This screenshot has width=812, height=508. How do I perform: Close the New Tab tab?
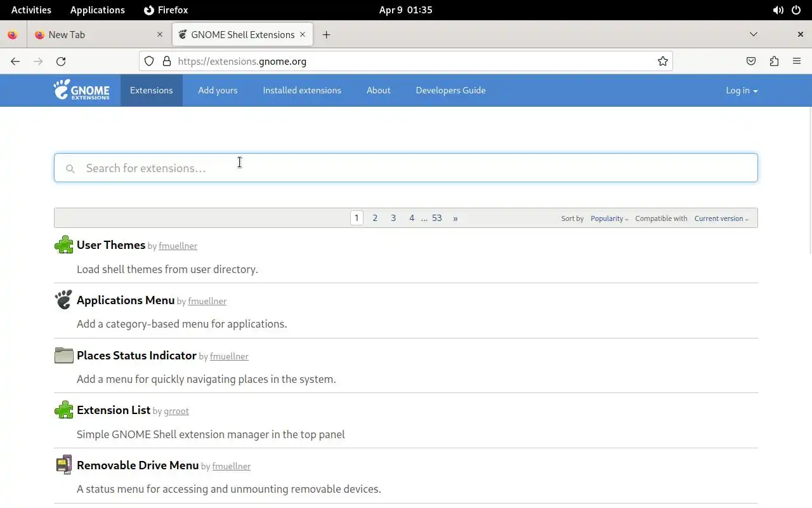point(160,34)
